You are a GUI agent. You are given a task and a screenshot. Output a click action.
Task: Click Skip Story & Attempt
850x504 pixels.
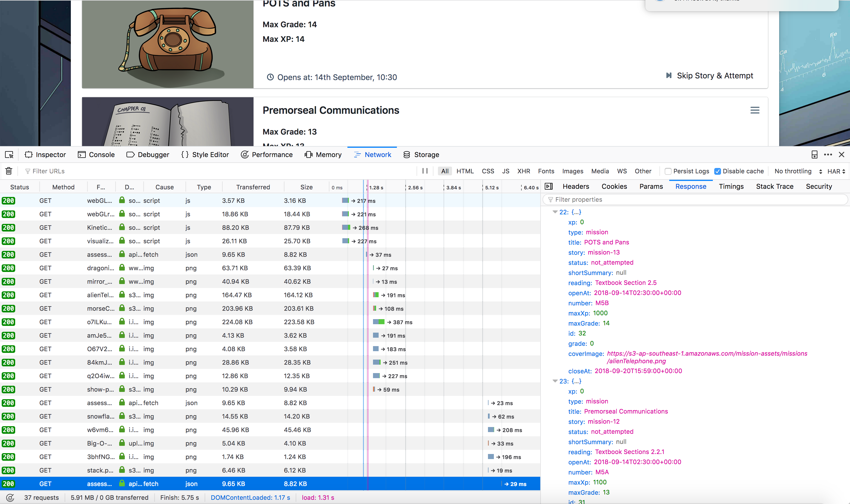pos(709,75)
